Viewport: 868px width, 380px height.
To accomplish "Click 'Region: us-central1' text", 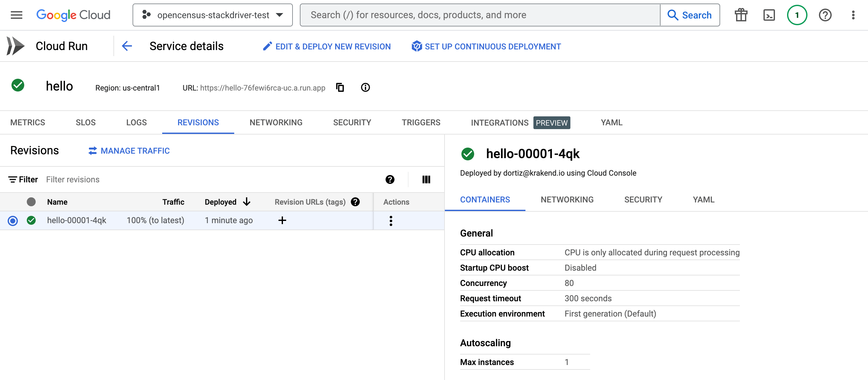I will click(127, 88).
